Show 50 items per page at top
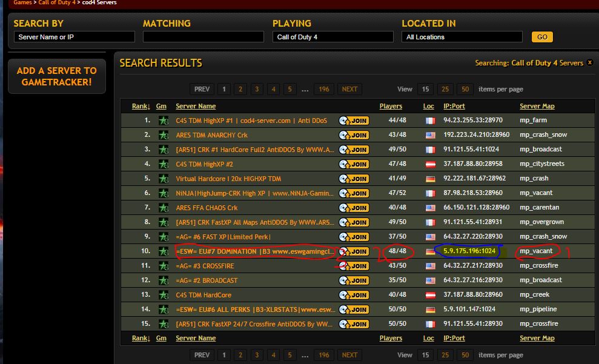599x364 pixels. click(x=465, y=89)
